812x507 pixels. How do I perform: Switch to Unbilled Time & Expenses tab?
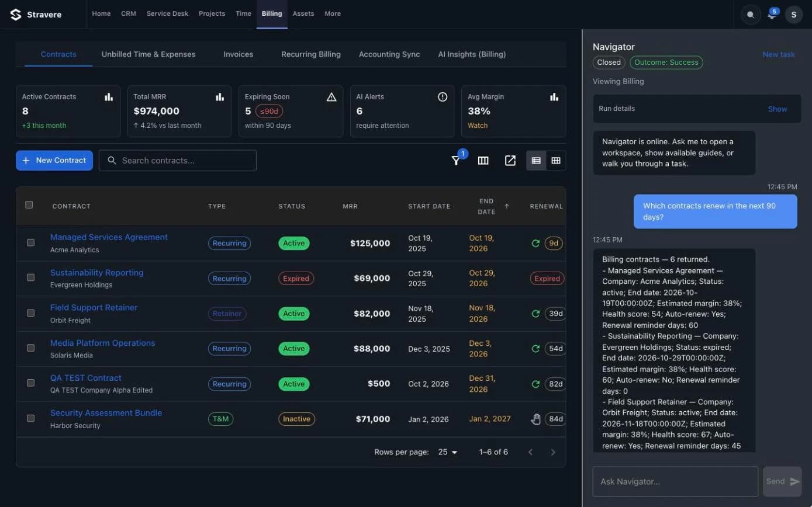tap(148, 54)
